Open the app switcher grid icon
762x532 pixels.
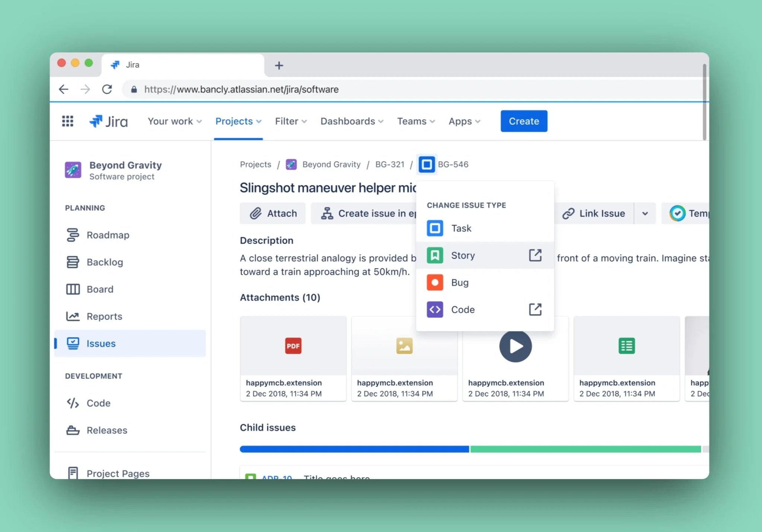(x=67, y=121)
